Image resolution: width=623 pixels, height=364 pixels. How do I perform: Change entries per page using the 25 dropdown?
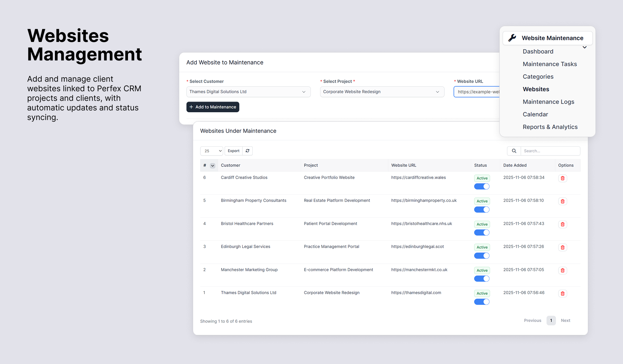coord(211,151)
